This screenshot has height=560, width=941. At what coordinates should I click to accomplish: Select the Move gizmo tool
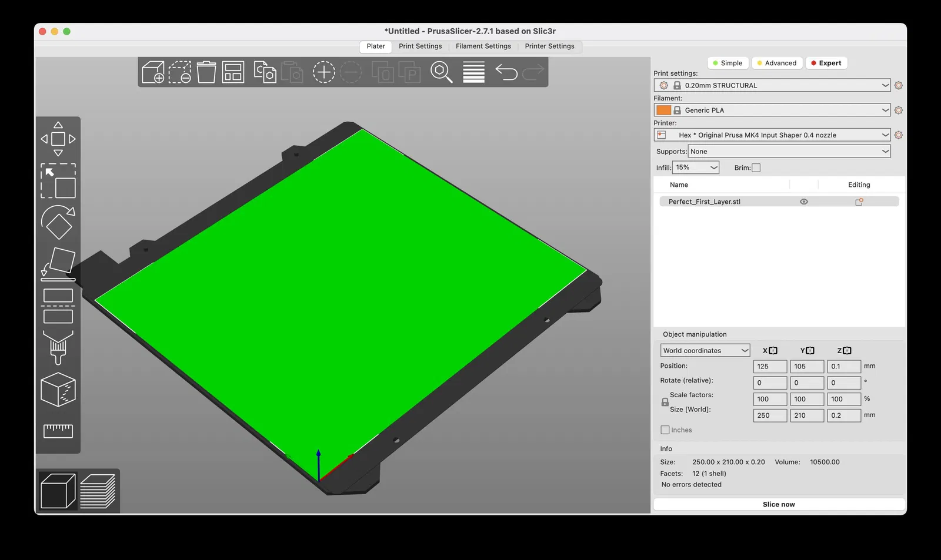click(x=58, y=139)
